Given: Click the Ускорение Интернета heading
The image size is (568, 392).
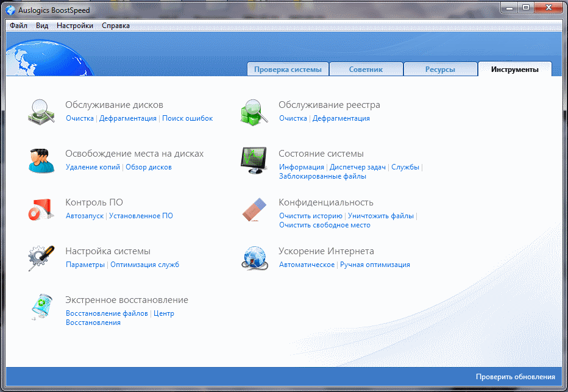Looking at the screenshot, I should pyautogui.click(x=326, y=251).
